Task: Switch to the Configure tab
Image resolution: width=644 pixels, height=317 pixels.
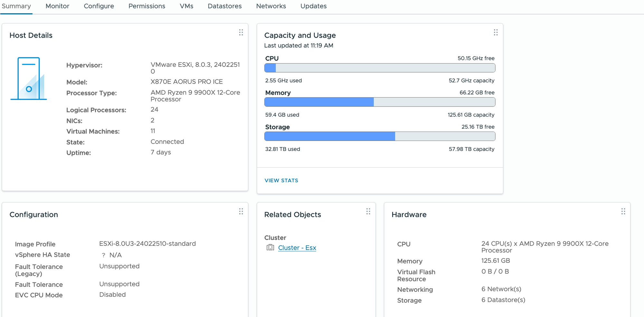Action: pyautogui.click(x=99, y=6)
